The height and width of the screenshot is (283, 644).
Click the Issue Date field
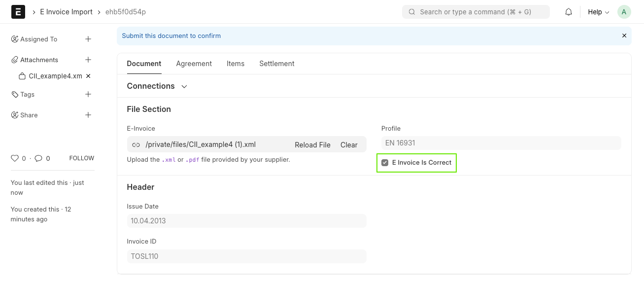246,221
